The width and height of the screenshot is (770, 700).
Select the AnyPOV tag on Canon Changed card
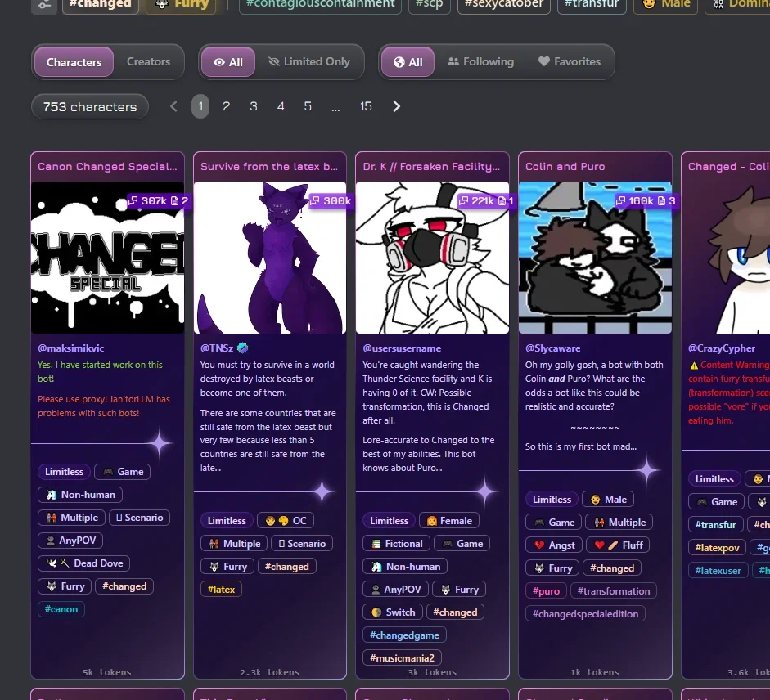click(70, 541)
